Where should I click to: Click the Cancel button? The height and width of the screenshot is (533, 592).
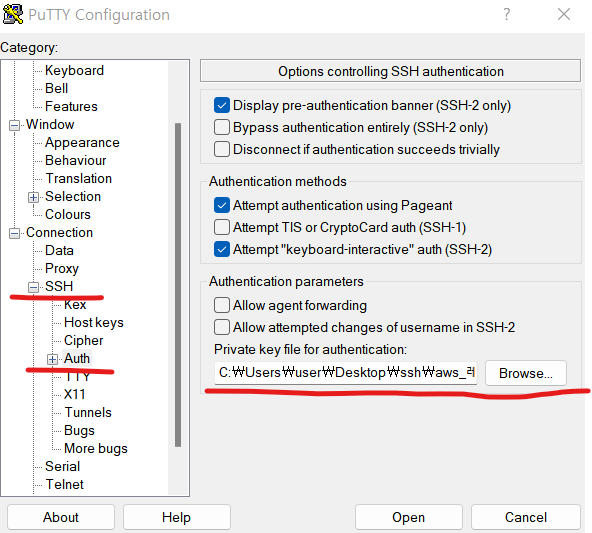[526, 517]
